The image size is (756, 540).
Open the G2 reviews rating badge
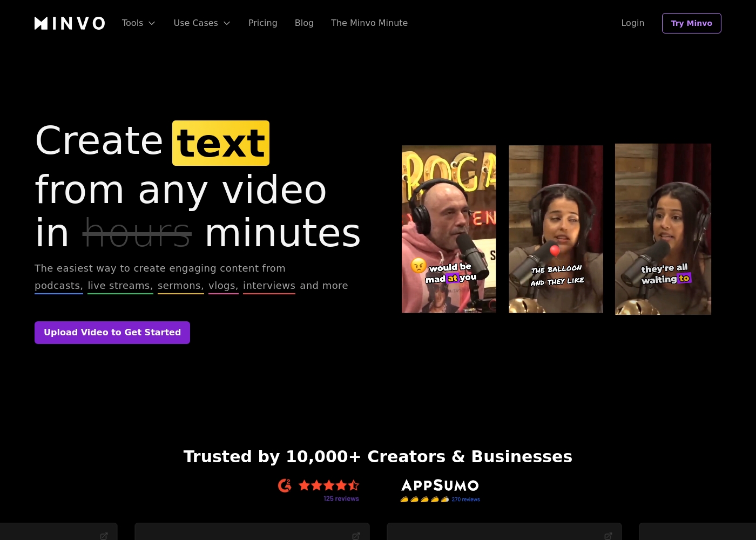coord(319,490)
